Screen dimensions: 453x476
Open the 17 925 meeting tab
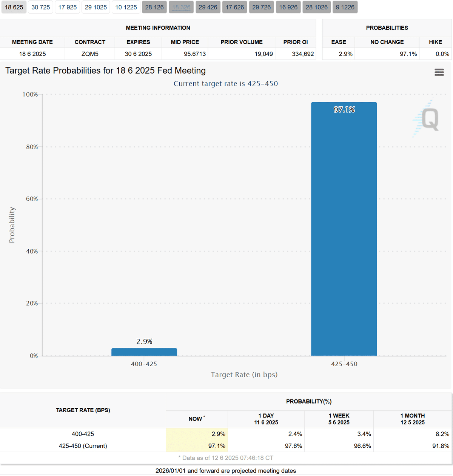pyautogui.click(x=68, y=7)
